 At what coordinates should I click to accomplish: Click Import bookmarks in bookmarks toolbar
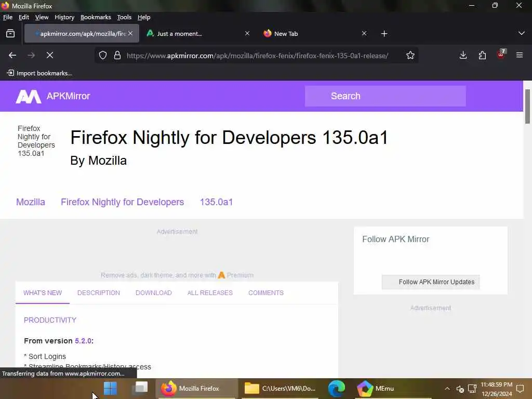click(x=39, y=73)
